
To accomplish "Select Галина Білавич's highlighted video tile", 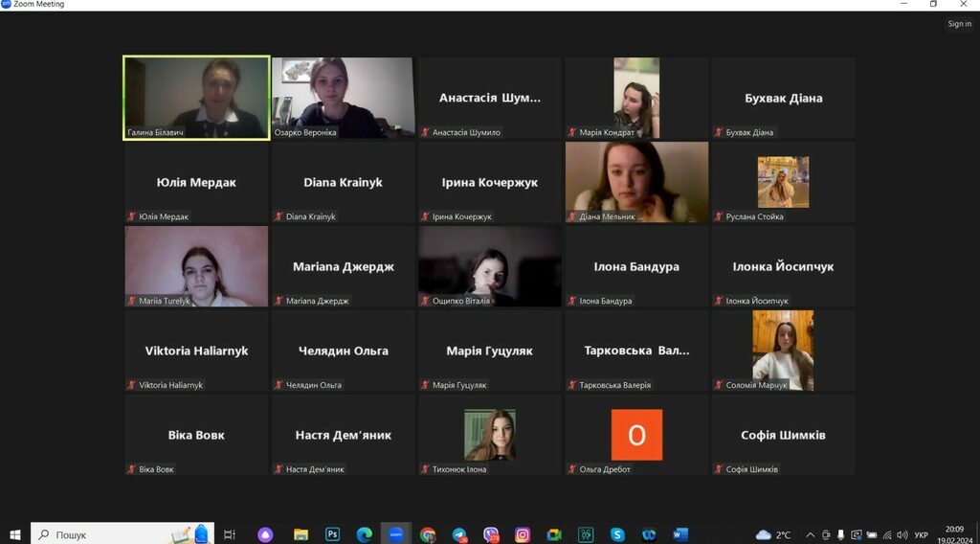I will [196, 98].
